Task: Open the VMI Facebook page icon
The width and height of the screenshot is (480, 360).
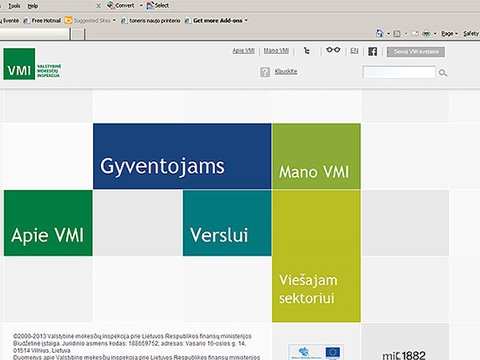Action: click(372, 51)
